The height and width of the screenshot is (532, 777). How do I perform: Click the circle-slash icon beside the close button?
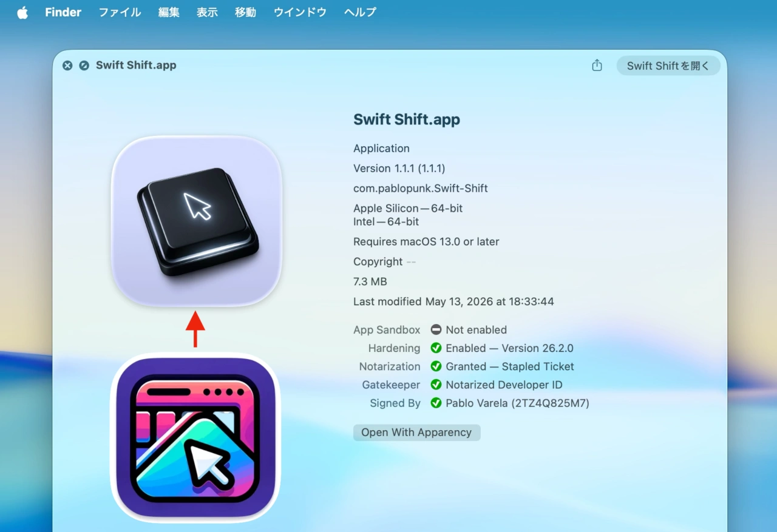click(84, 66)
